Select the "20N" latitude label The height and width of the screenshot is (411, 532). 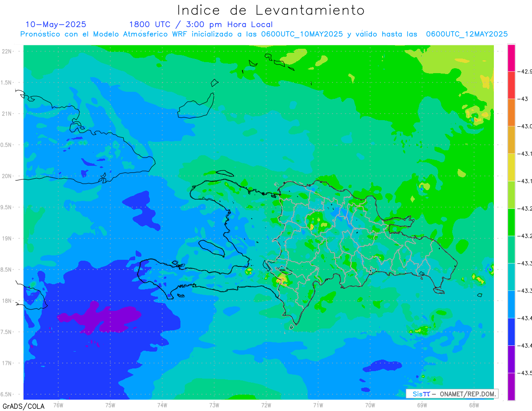pos(7,176)
